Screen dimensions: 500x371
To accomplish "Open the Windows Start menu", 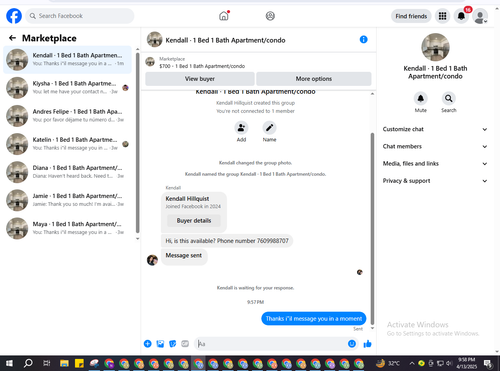I will tap(9, 363).
